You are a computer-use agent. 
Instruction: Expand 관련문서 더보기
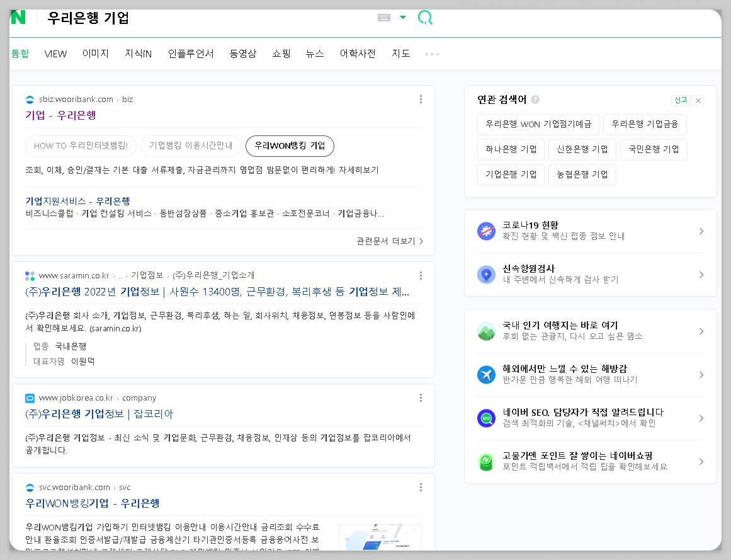[x=390, y=241]
